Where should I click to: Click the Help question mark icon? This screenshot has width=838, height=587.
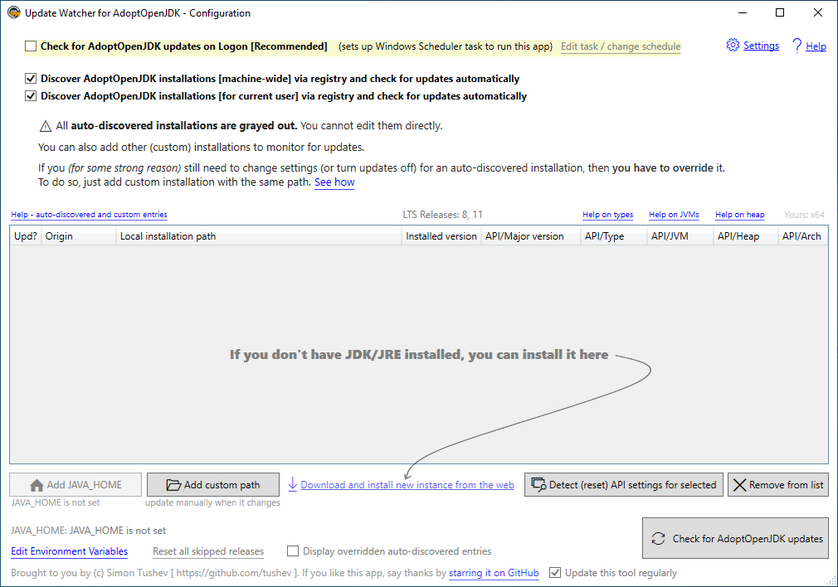(x=797, y=45)
